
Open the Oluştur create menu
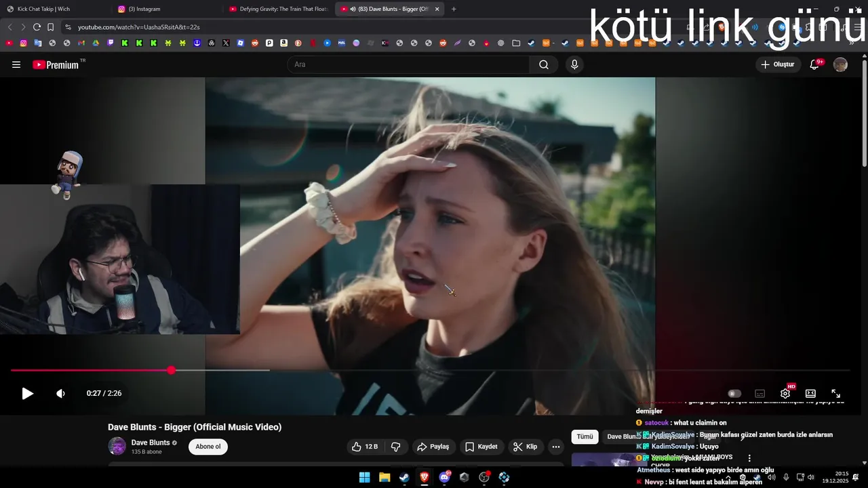coord(778,64)
